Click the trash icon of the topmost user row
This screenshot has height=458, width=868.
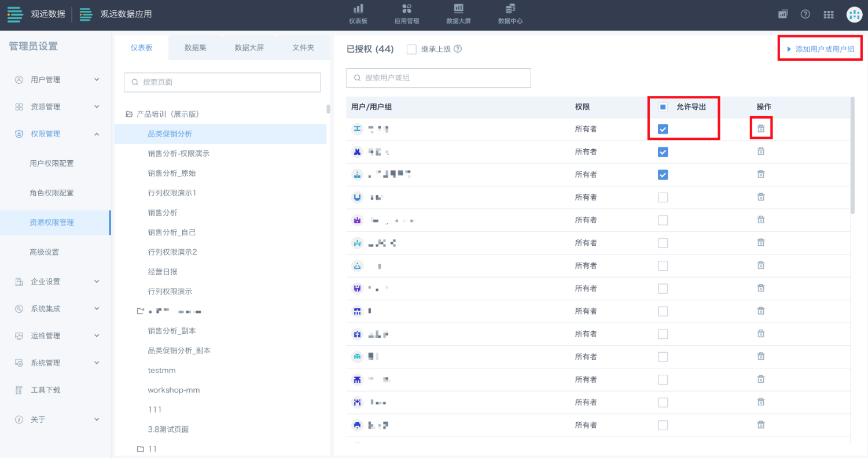(761, 128)
